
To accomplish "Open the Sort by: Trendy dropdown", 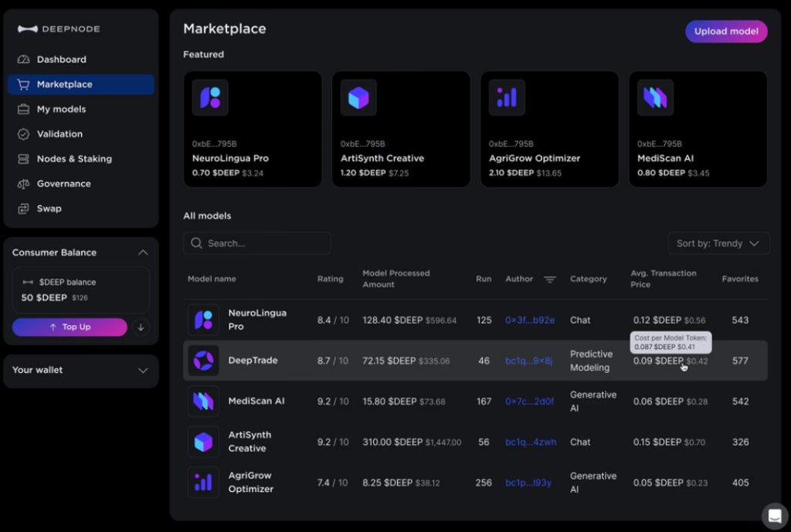I will pos(718,243).
